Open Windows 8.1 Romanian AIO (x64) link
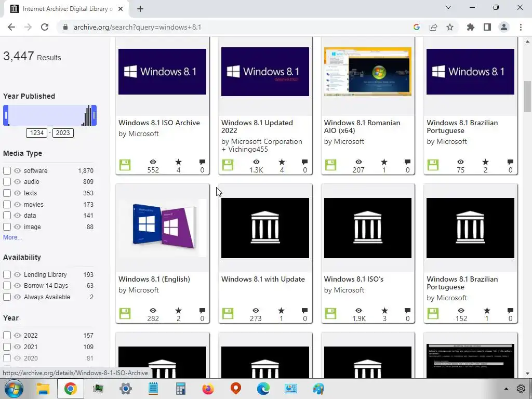The height and width of the screenshot is (399, 532). [362, 127]
